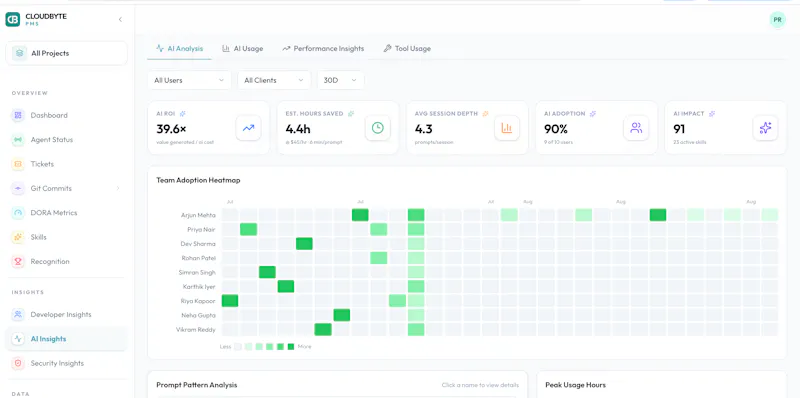800x398 pixels.
Task: Click the 4.4h hours saved value
Action: pos(298,129)
